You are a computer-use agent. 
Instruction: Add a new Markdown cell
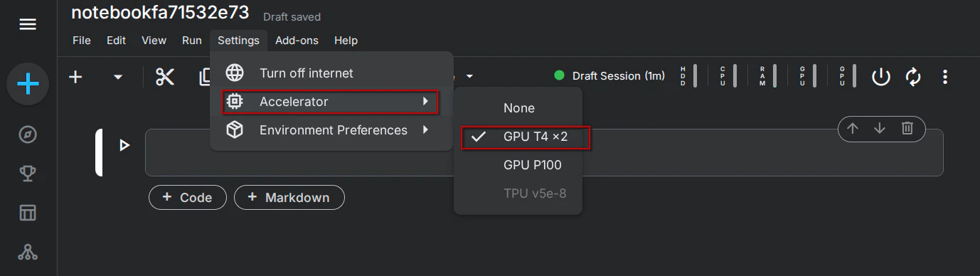click(x=289, y=197)
